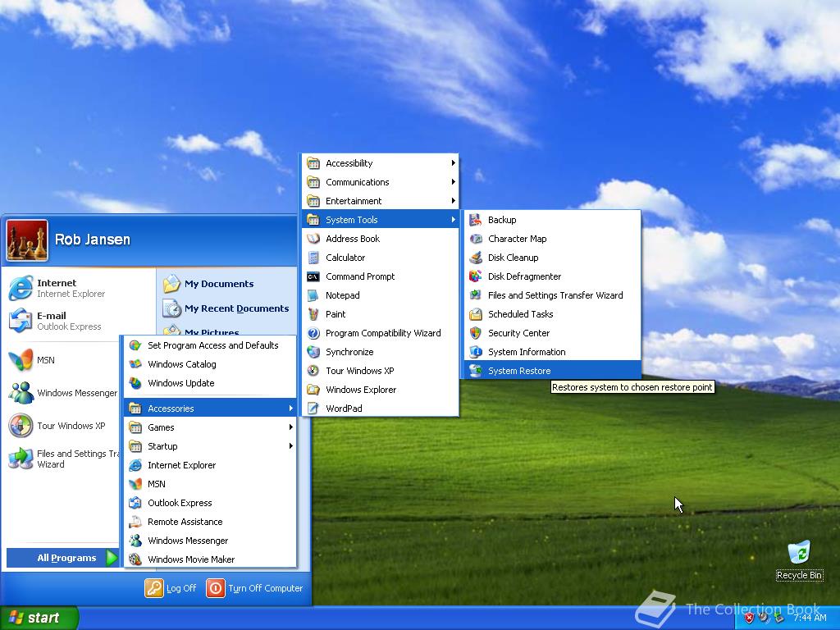The image size is (840, 630).
Task: Expand the Startup submenu
Action: click(210, 446)
